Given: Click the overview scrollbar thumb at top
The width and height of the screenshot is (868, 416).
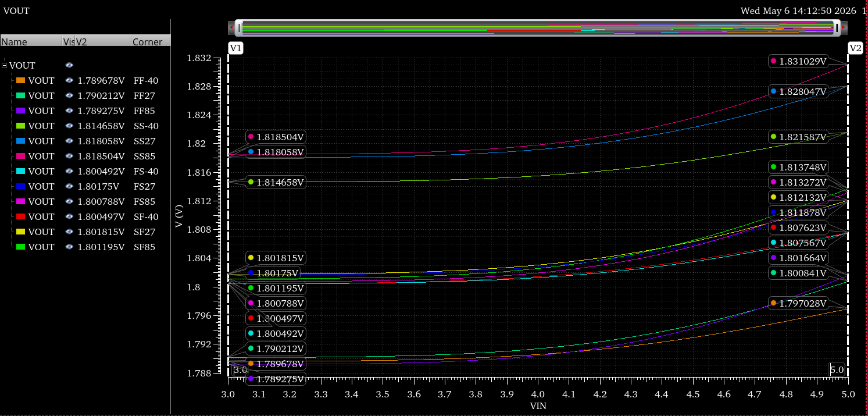Looking at the screenshot, I should 537,27.
